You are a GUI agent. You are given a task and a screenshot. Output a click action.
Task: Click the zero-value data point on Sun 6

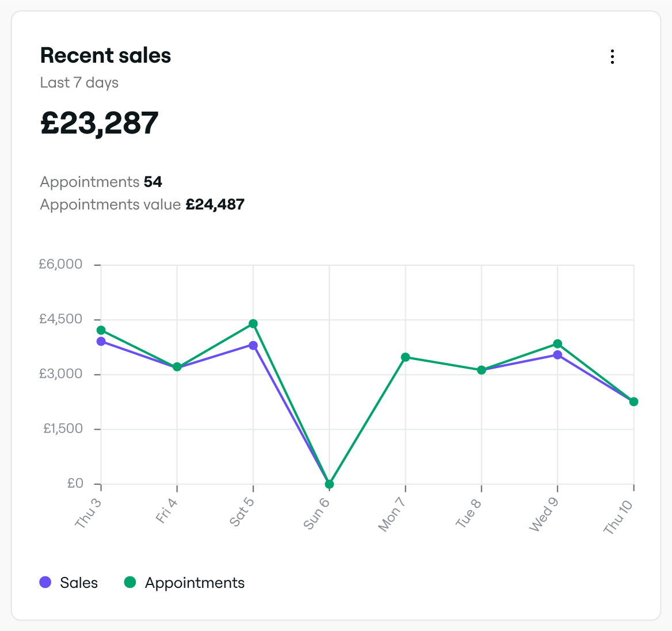pyautogui.click(x=329, y=484)
